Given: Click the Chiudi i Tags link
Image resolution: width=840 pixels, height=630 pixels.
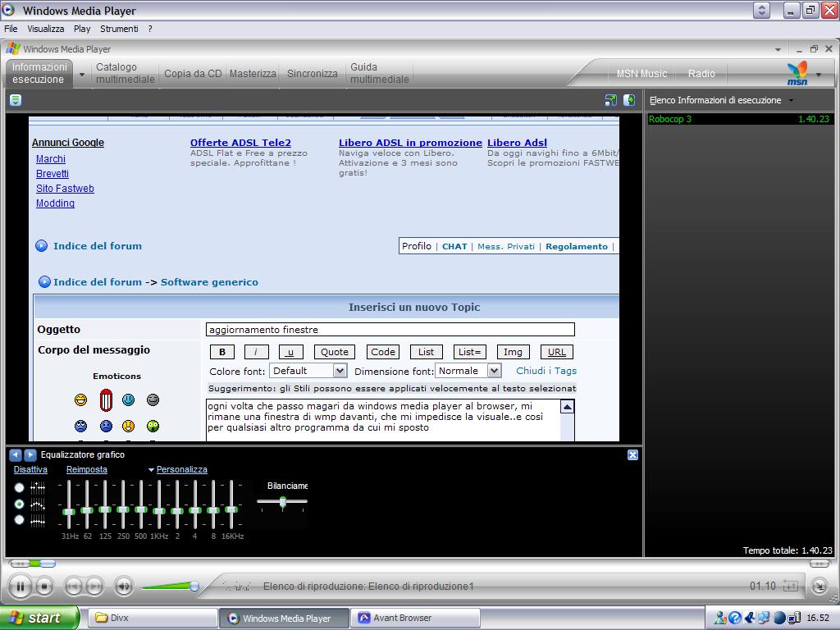Looking at the screenshot, I should [x=546, y=371].
